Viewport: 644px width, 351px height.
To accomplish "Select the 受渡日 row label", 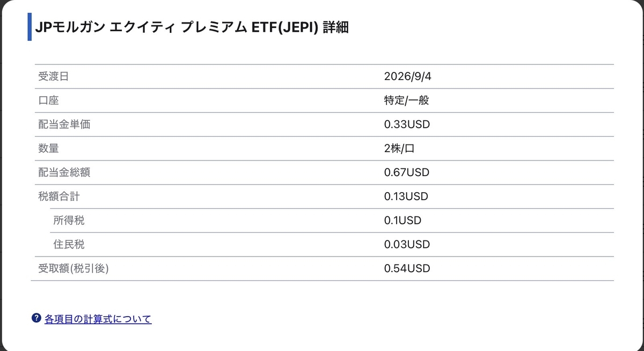I will 54,76.
